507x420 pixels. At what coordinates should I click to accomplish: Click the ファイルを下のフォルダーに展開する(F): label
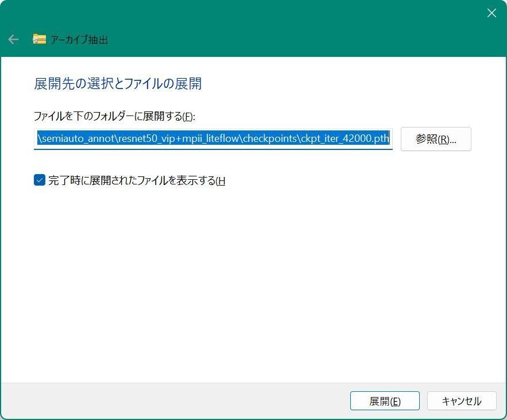114,116
